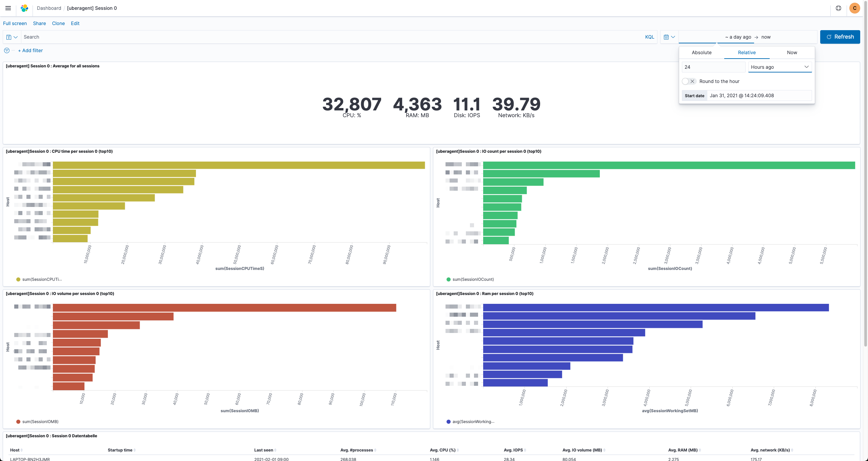The image size is (868, 461).
Task: Expand the Hours ago unit dropdown
Action: [x=780, y=67]
